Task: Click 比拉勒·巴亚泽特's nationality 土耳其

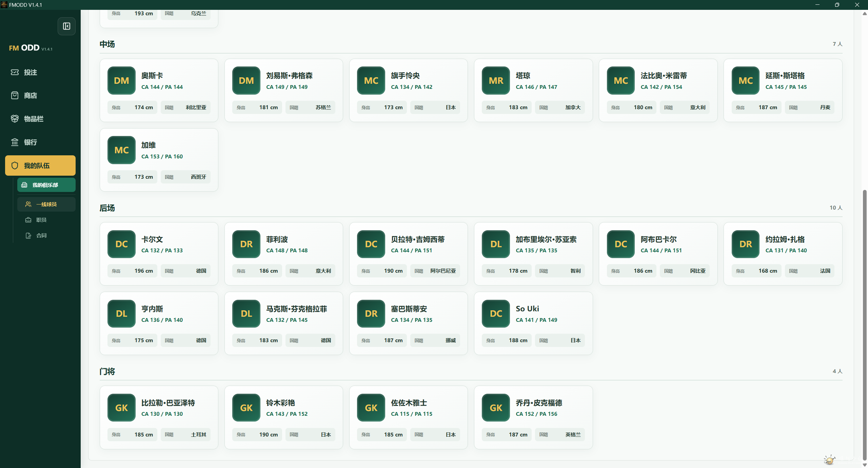Action: [x=198, y=435]
